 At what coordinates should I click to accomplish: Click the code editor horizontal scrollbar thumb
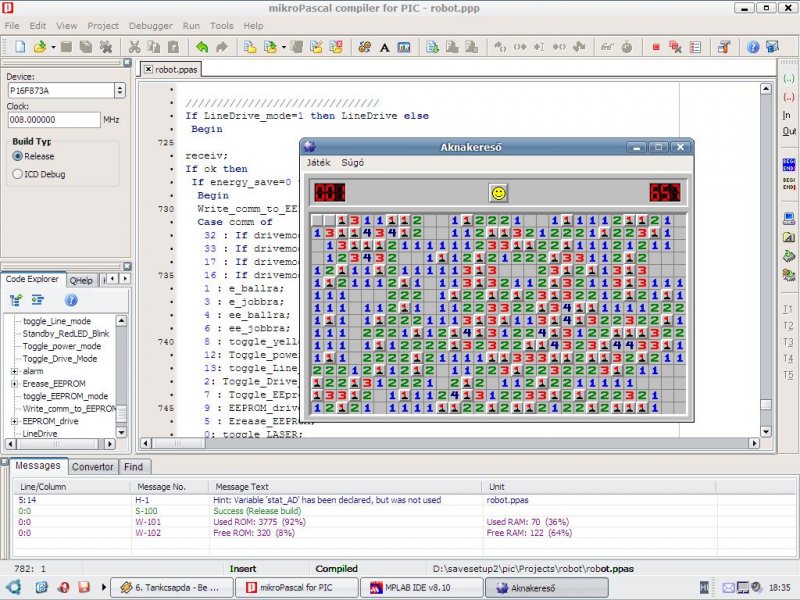pos(179,443)
